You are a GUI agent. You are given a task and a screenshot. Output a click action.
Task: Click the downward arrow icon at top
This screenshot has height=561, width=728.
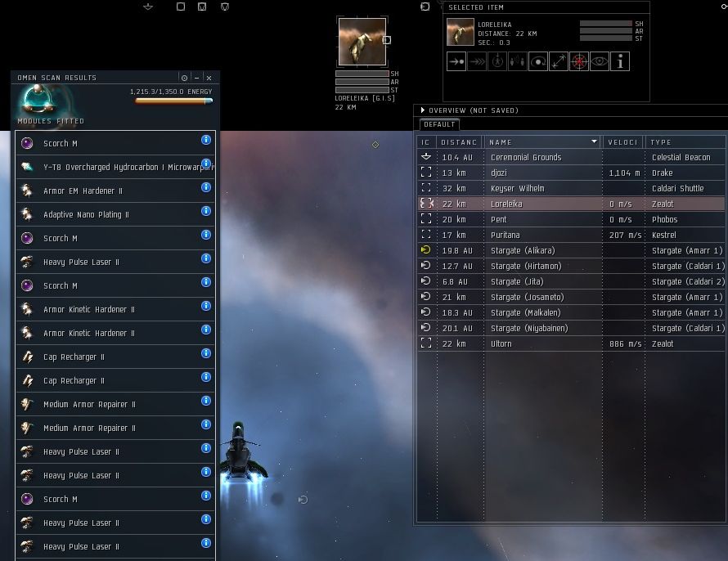pyautogui.click(x=148, y=7)
